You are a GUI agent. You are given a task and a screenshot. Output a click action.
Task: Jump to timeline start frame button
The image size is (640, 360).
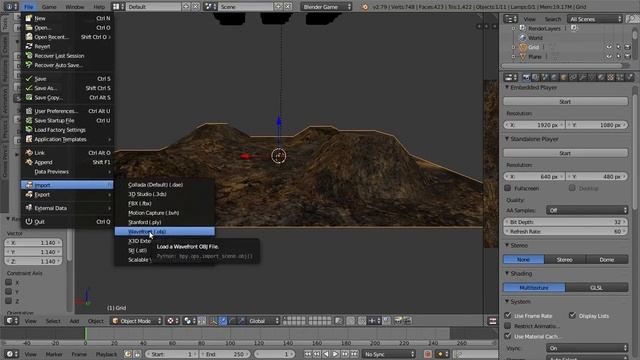click(x=308, y=354)
